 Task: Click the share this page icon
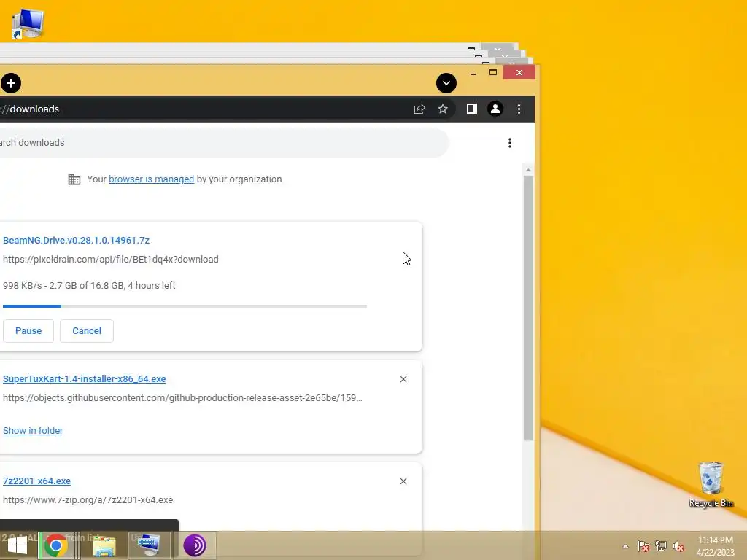pyautogui.click(x=419, y=109)
